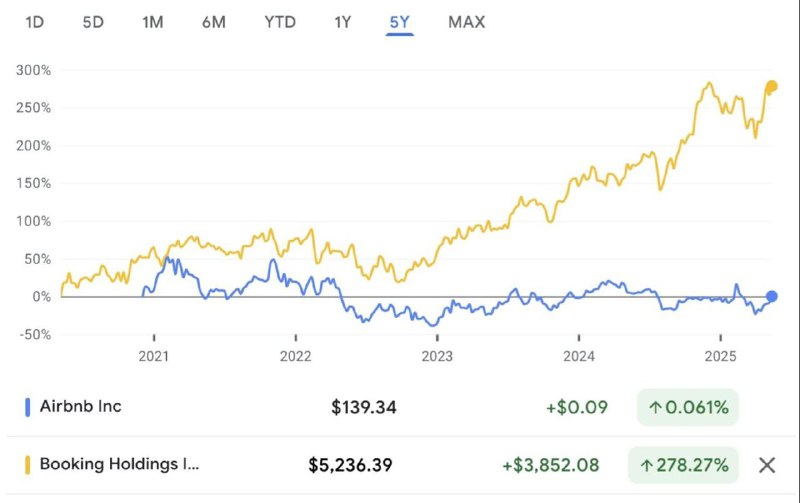Select the 1D time range tab

click(35, 22)
